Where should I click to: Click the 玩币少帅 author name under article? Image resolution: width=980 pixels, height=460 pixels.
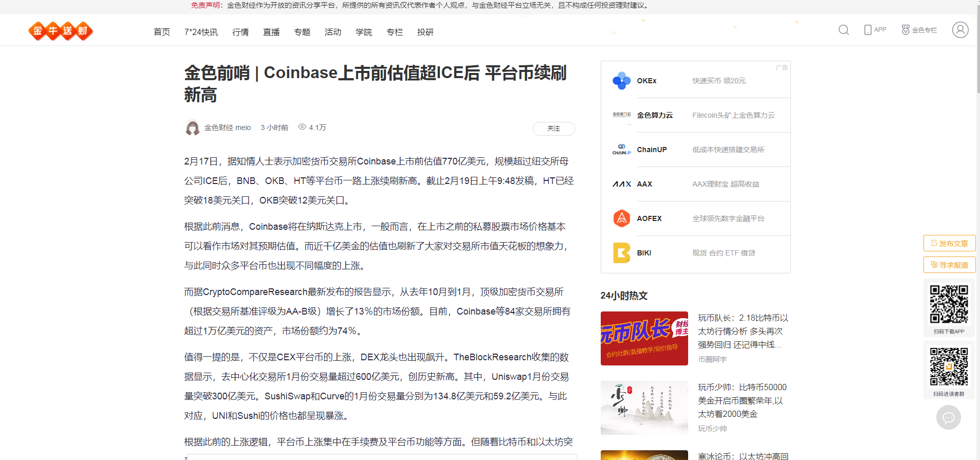(x=712, y=428)
